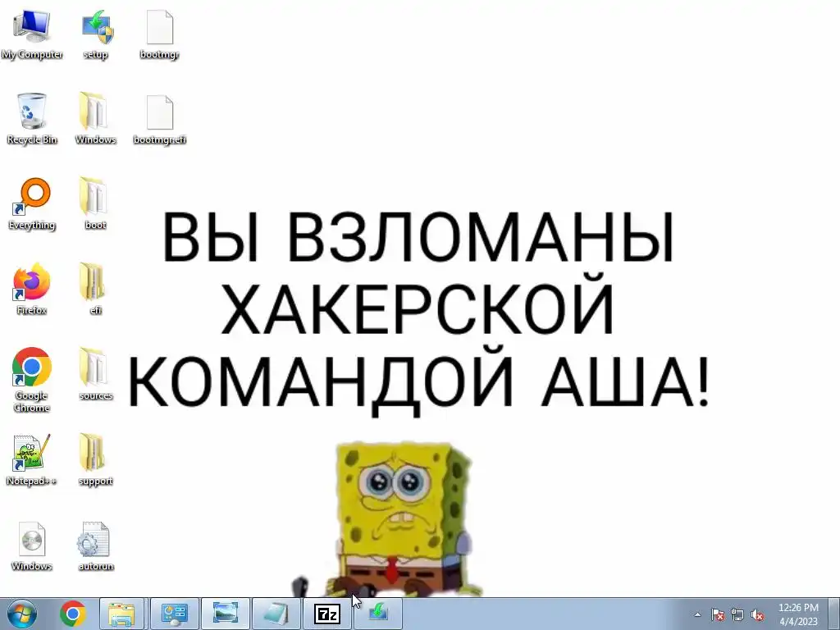The image size is (840, 630).
Task: Select the autorun file icon
Action: 96,546
